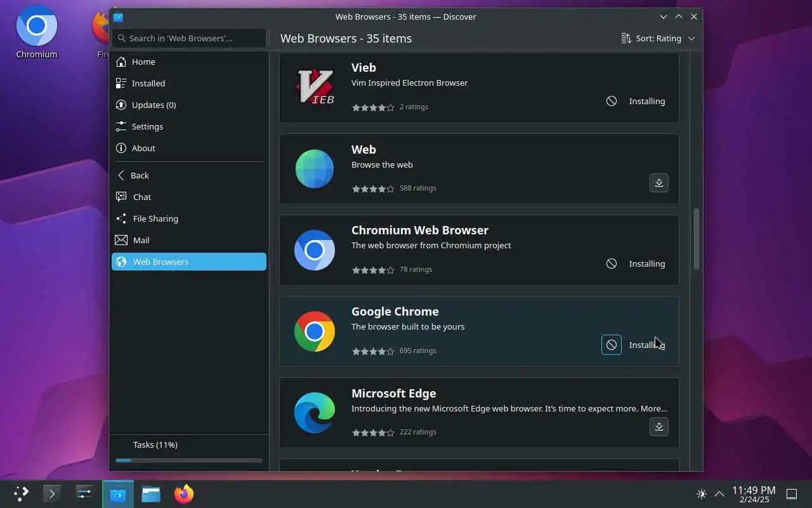The image size is (812, 508).
Task: Click the Web Browsers - 35 items heading
Action: click(346, 38)
